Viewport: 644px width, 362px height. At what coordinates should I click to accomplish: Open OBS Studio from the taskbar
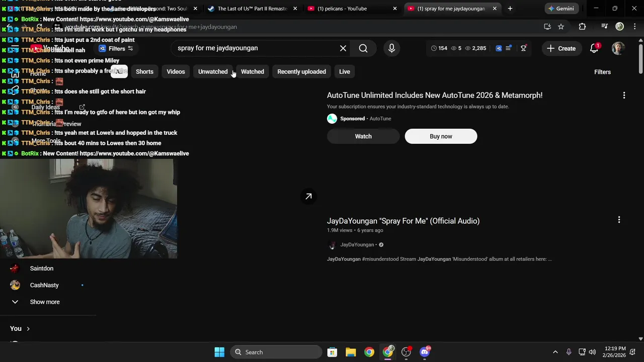(406, 352)
